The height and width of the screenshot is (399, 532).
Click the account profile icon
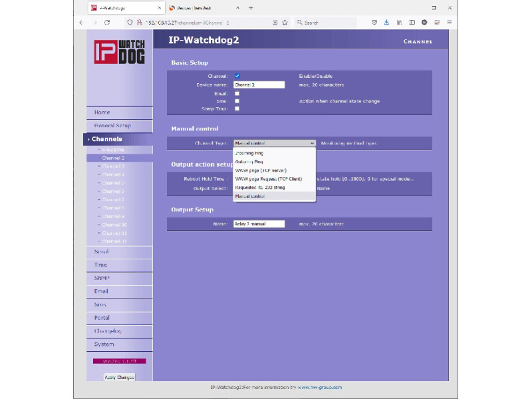click(424, 23)
